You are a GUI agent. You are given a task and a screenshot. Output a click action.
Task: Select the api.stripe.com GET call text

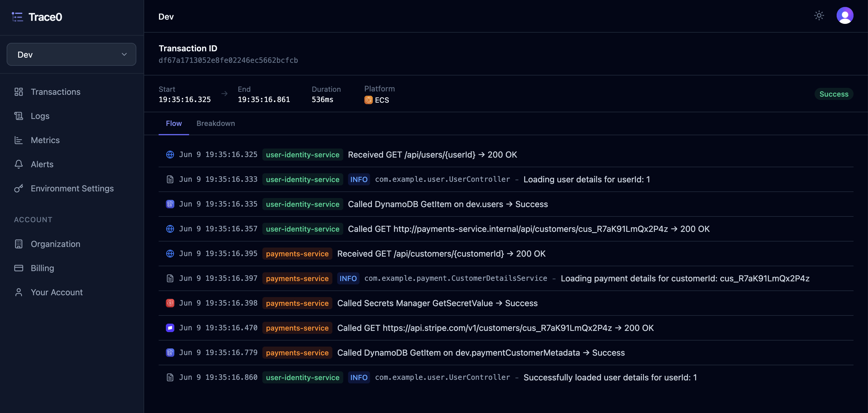pyautogui.click(x=495, y=328)
